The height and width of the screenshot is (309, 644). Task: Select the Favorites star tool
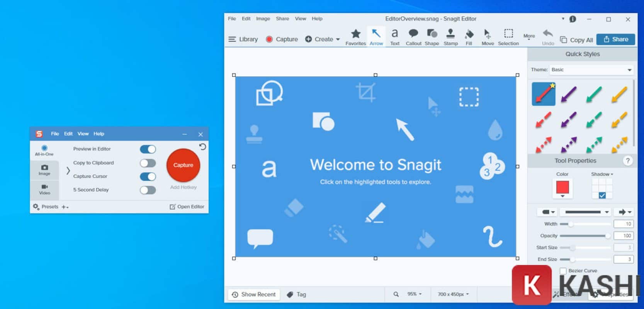point(355,37)
